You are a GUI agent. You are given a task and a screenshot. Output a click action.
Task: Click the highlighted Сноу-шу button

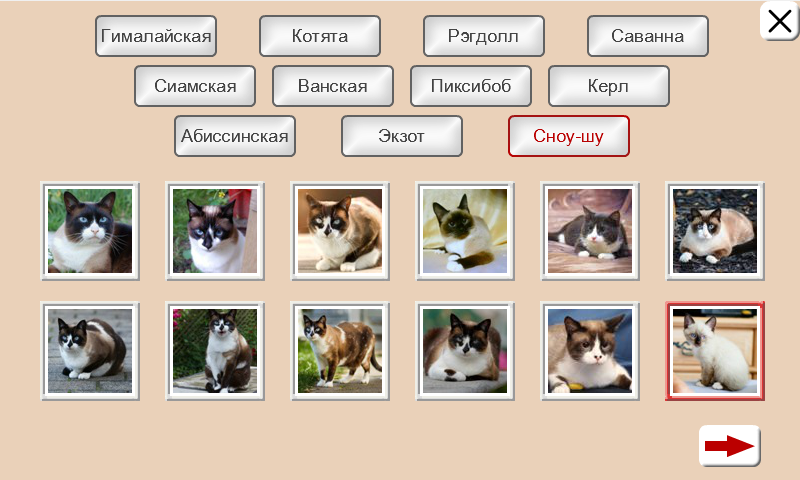569,136
